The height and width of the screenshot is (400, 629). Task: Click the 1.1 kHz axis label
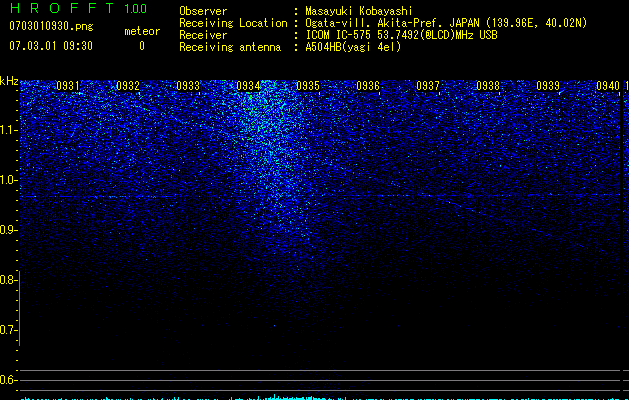tap(8, 130)
